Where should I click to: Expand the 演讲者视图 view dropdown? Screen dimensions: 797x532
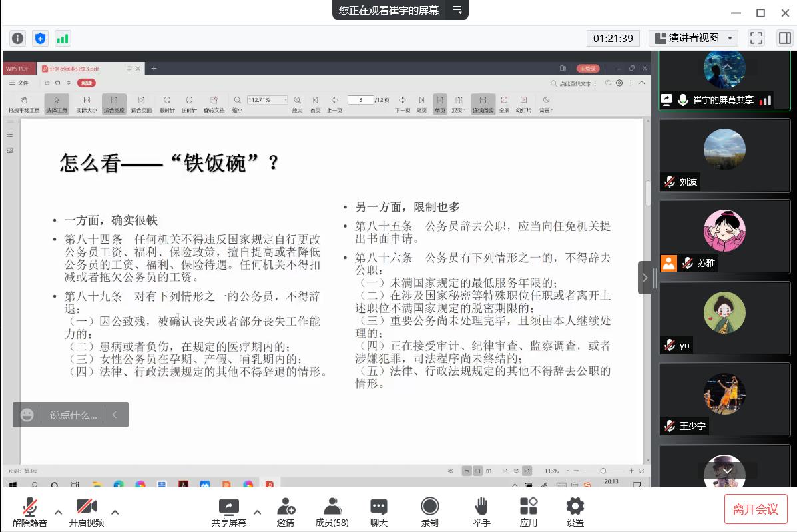(693, 38)
